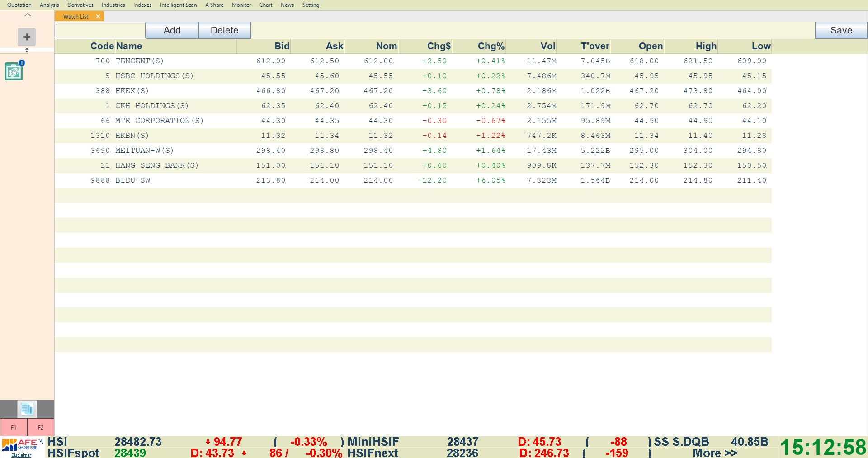Click HSI index value 28482.73
Screen dimensions: 868x458
tap(138, 442)
